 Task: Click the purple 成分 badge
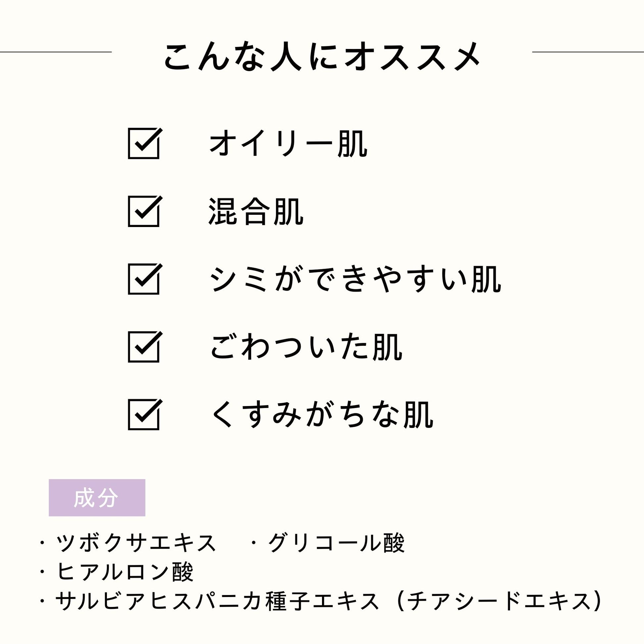click(97, 498)
